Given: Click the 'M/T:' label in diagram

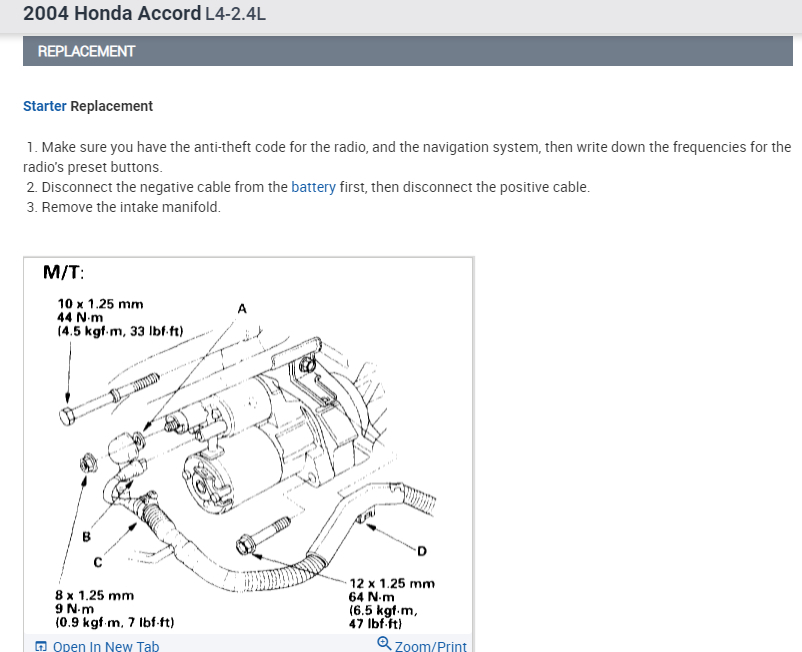Looking at the screenshot, I should point(63,272).
